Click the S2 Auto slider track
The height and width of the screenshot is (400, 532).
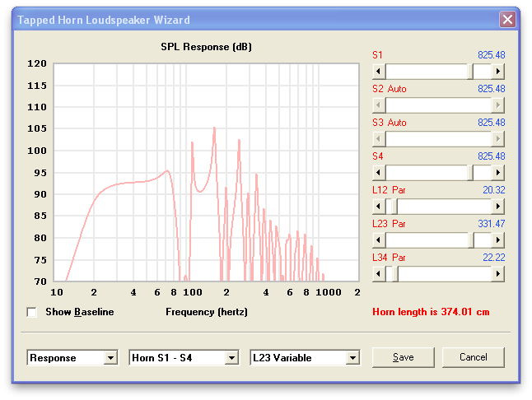438,105
